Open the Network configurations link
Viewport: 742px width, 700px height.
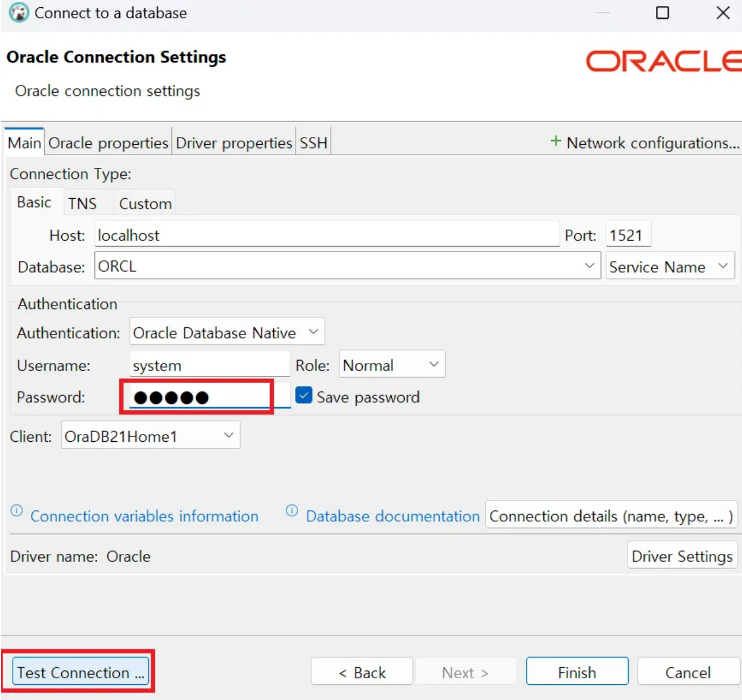[653, 143]
